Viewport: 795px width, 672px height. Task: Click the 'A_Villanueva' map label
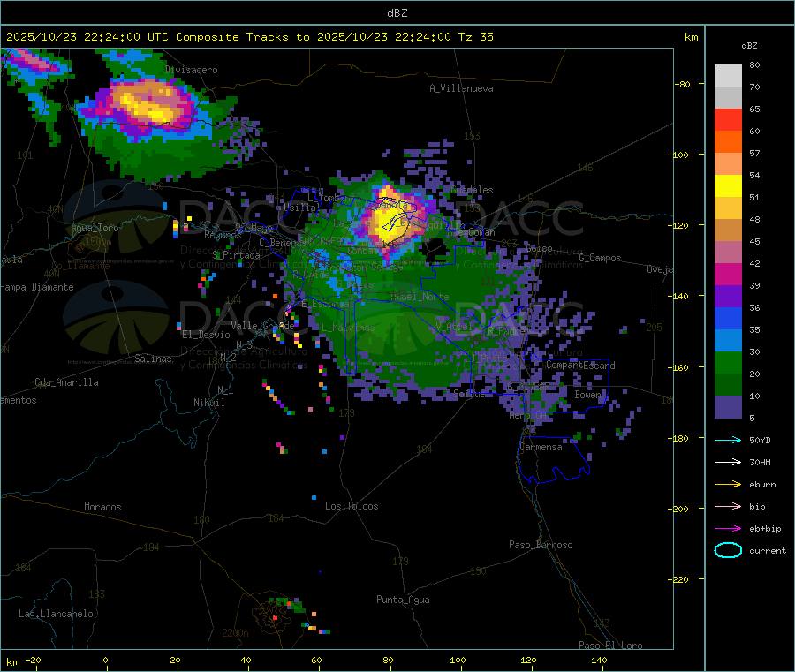pyautogui.click(x=461, y=88)
